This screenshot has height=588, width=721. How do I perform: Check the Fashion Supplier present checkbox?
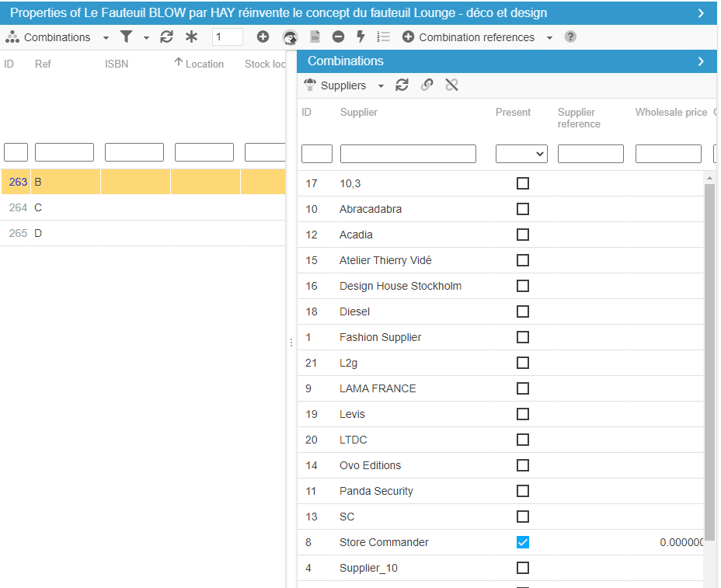point(523,337)
